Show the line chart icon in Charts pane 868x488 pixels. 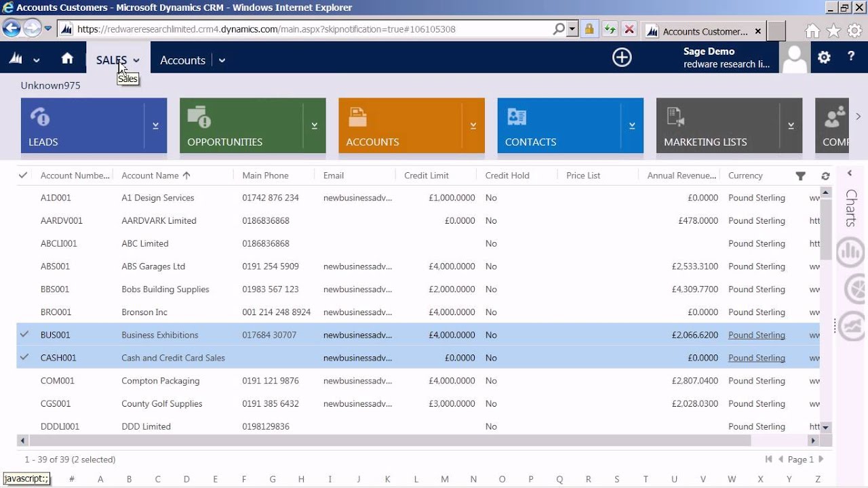tap(852, 326)
